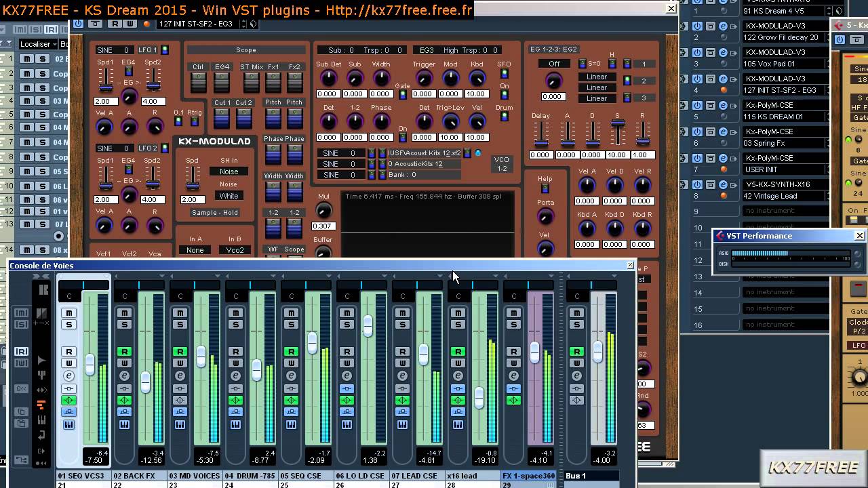Click the bypass icon of rack slot 7
This screenshot has height=488, width=868.
tap(710, 158)
